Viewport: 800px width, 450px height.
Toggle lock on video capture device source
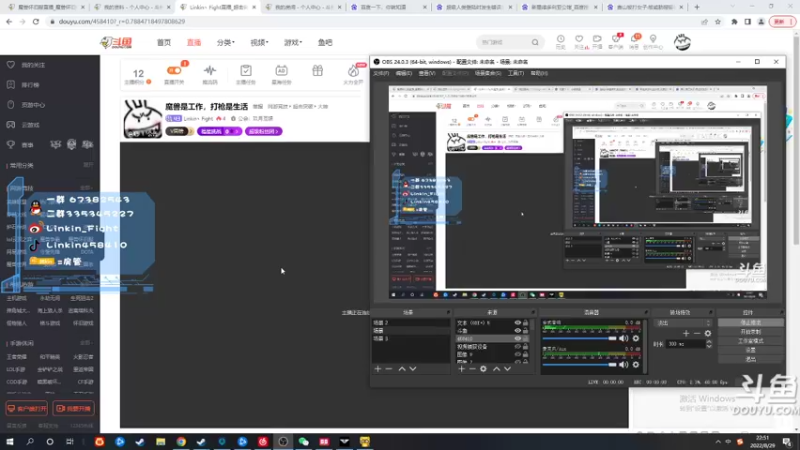click(526, 346)
